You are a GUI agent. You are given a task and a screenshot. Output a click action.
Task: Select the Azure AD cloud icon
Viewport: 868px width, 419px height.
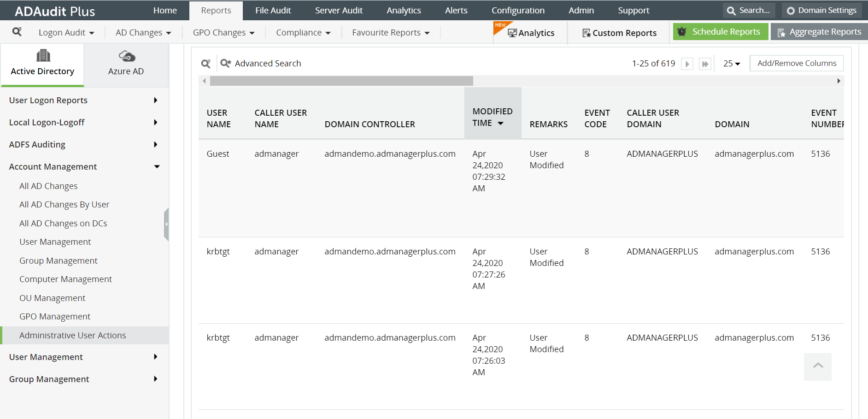[x=127, y=56]
